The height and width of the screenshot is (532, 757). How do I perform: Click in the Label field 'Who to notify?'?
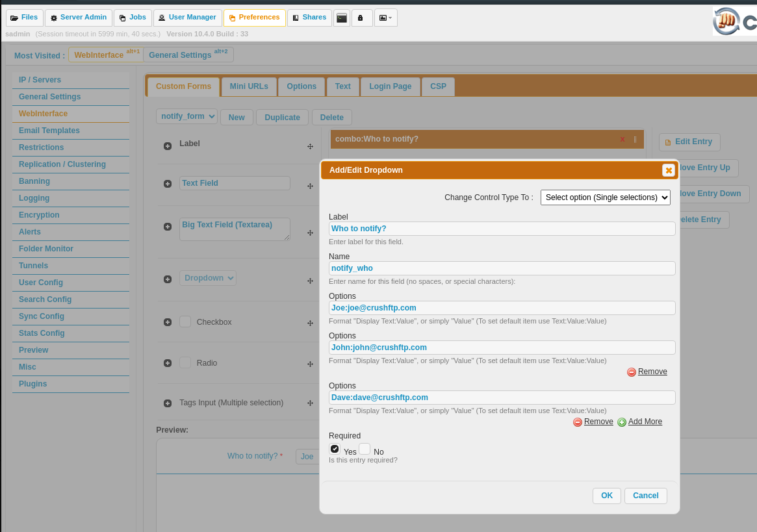[502, 229]
